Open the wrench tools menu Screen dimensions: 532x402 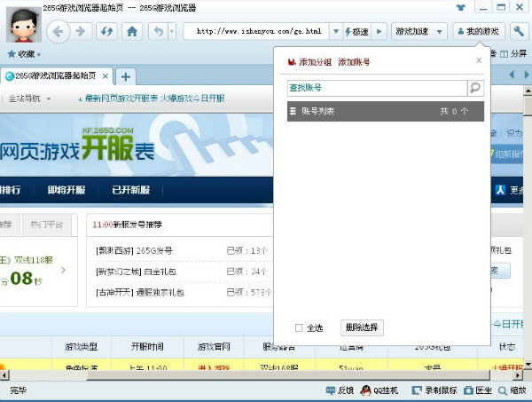pyautogui.click(x=519, y=32)
